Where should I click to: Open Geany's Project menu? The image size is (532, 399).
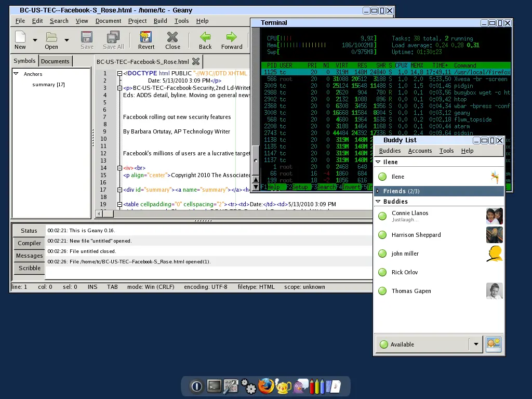click(137, 21)
